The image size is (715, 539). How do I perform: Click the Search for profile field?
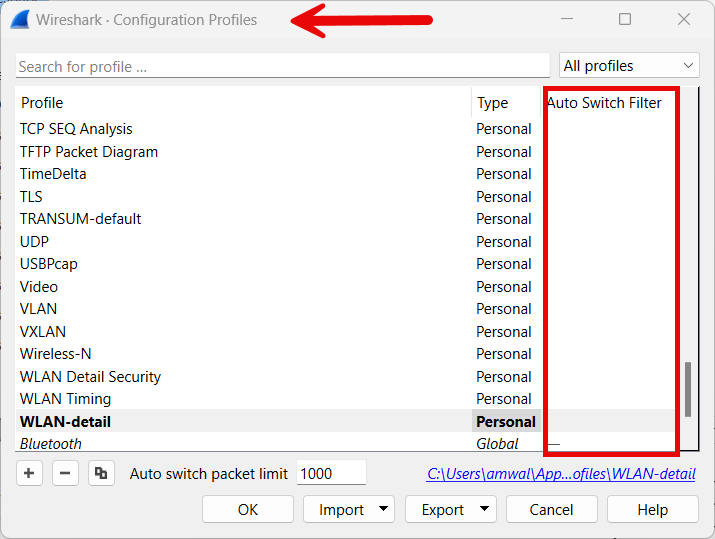282,66
